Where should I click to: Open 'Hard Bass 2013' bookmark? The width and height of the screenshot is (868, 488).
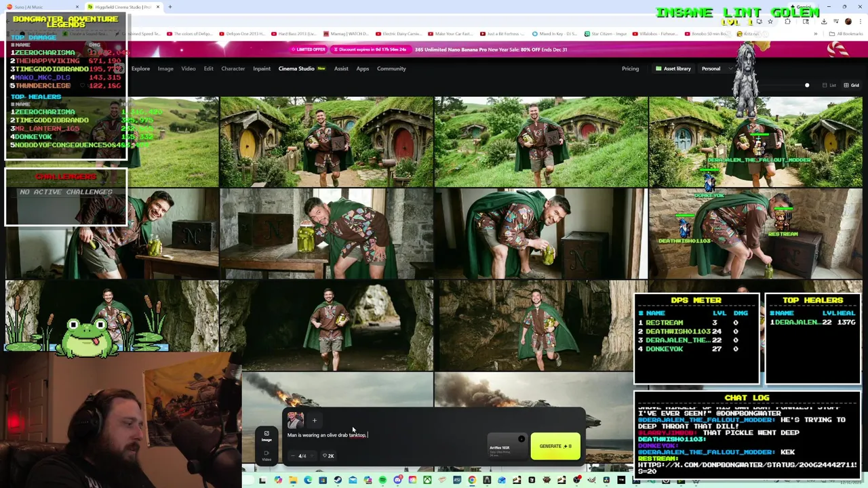(294, 33)
